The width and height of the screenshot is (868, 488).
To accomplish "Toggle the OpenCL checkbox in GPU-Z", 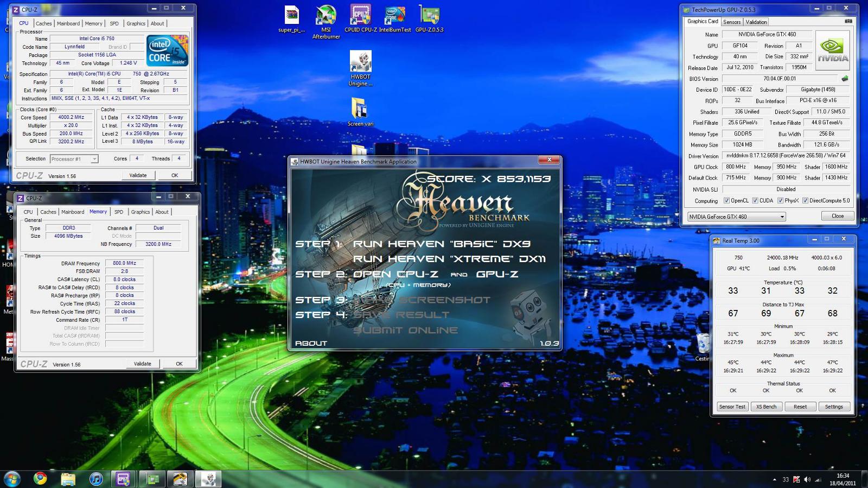I will point(726,200).
